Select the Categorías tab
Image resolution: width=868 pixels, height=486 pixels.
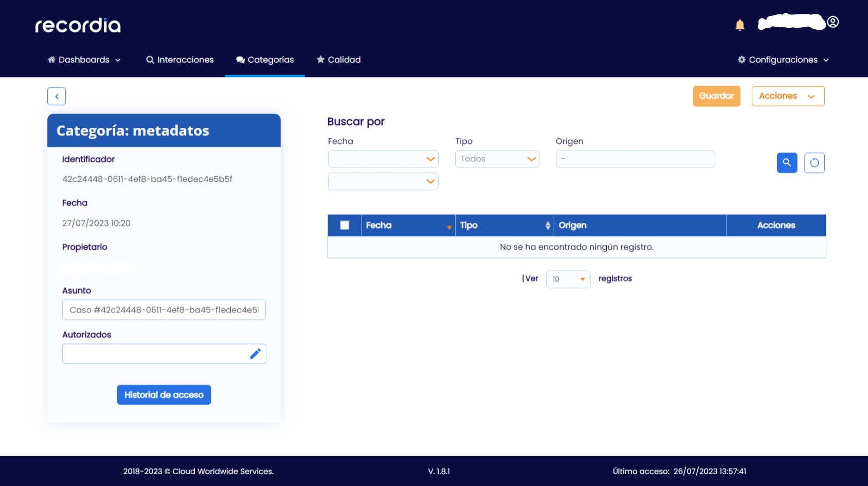pos(265,60)
